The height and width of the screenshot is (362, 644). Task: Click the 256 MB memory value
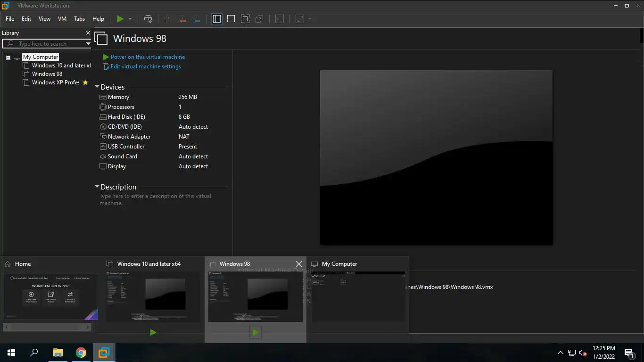coord(188,97)
